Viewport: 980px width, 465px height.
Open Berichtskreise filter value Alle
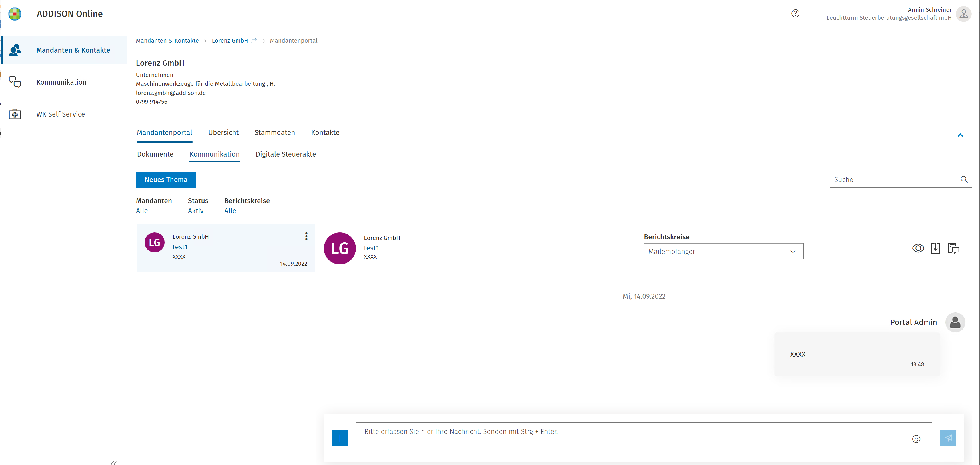230,211
